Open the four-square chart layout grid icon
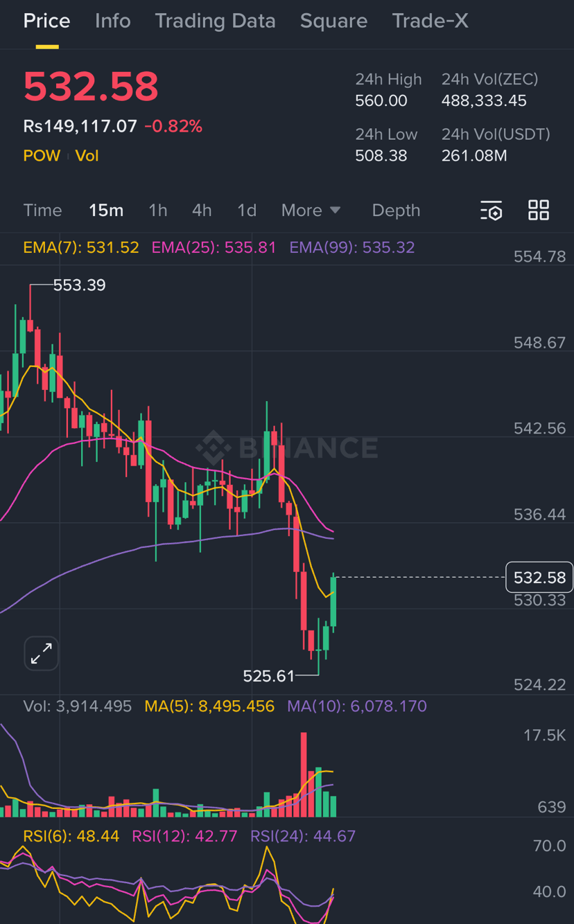The width and height of the screenshot is (574, 924). tap(539, 210)
